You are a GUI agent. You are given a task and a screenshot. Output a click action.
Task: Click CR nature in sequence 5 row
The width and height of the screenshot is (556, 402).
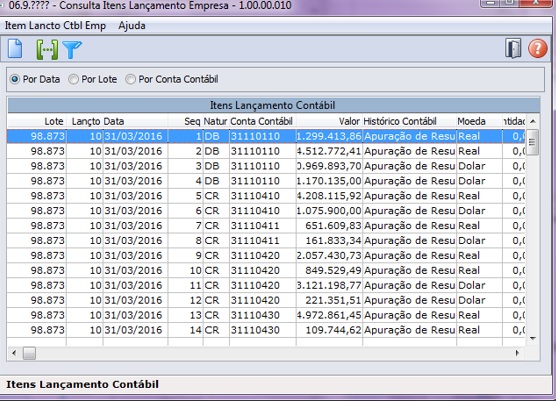click(216, 196)
